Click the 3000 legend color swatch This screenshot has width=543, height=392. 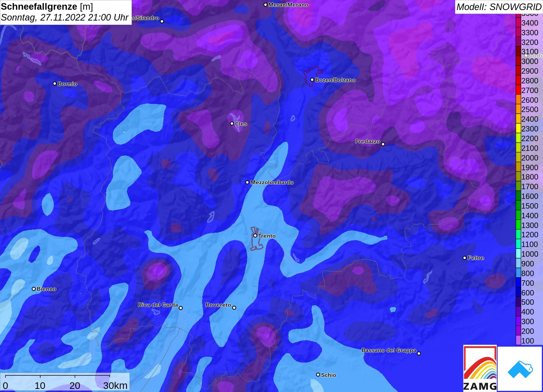click(x=518, y=61)
